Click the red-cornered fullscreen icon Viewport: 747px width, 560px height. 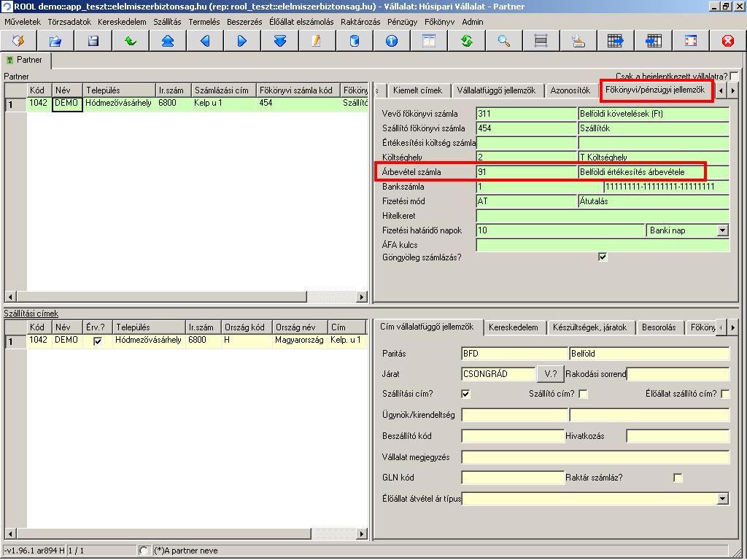(690, 41)
